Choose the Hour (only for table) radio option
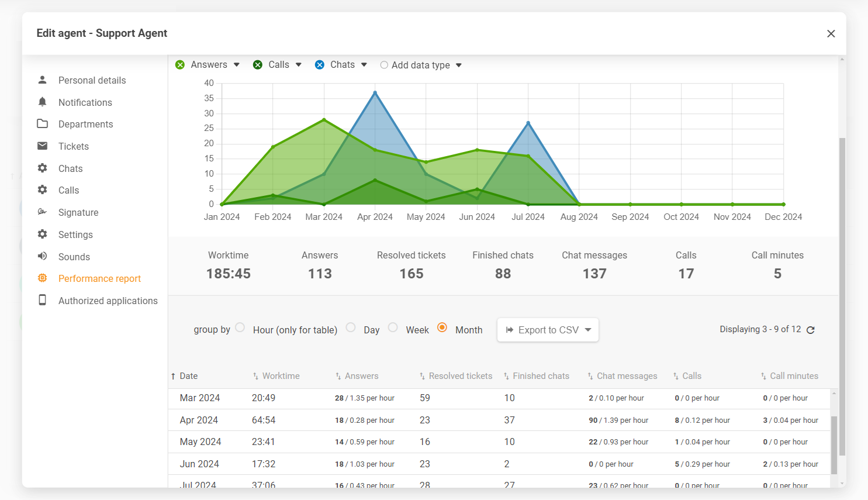Screen dimensions: 868x500 pos(240,327)
